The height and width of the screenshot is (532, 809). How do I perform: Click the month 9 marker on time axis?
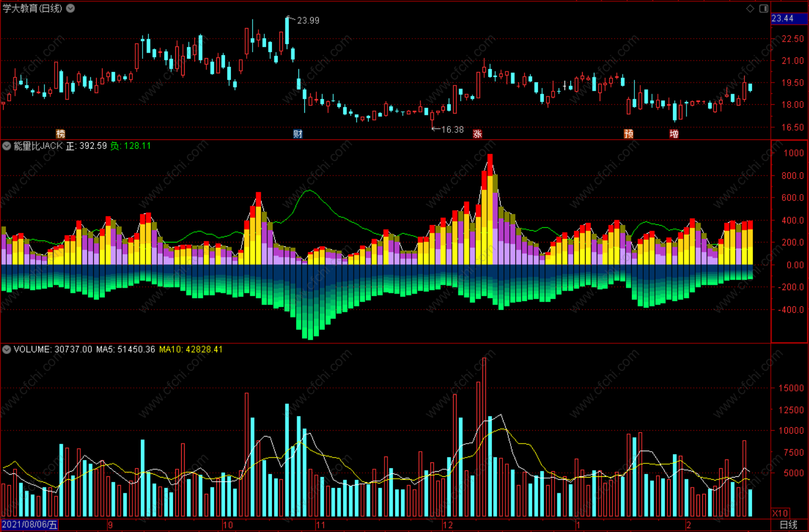[110, 525]
